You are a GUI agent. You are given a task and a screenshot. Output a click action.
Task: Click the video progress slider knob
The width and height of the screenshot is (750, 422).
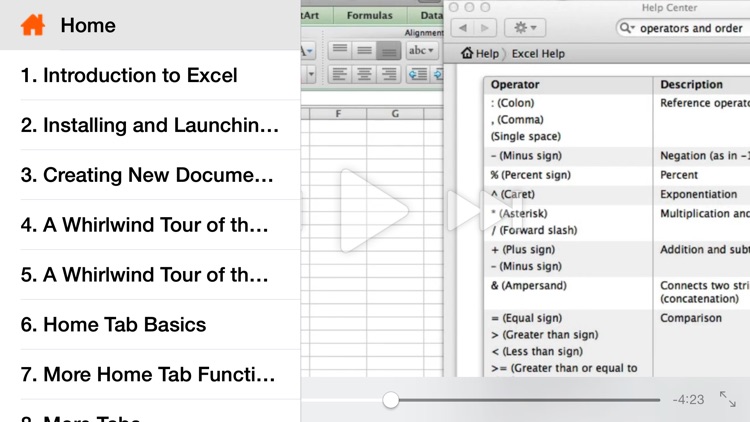tap(390, 400)
